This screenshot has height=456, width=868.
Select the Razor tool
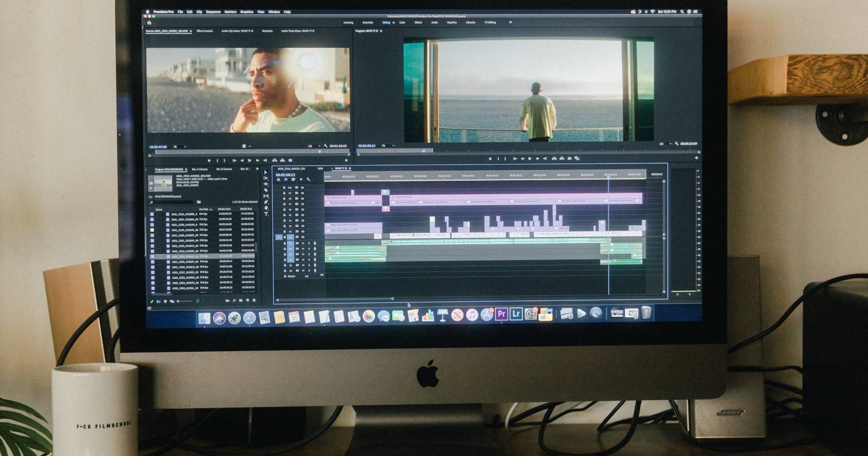(x=266, y=191)
